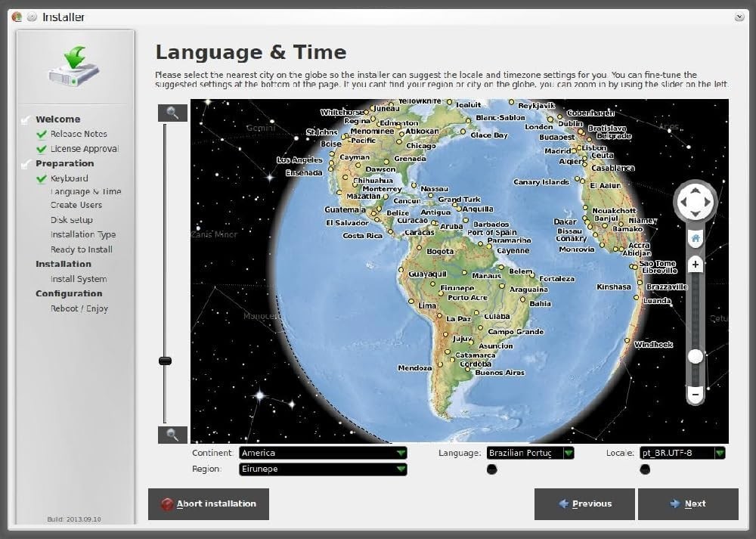Viewport: 756px width, 539px height.
Task: Click the installer app icon in title bar
Action: pos(17,17)
